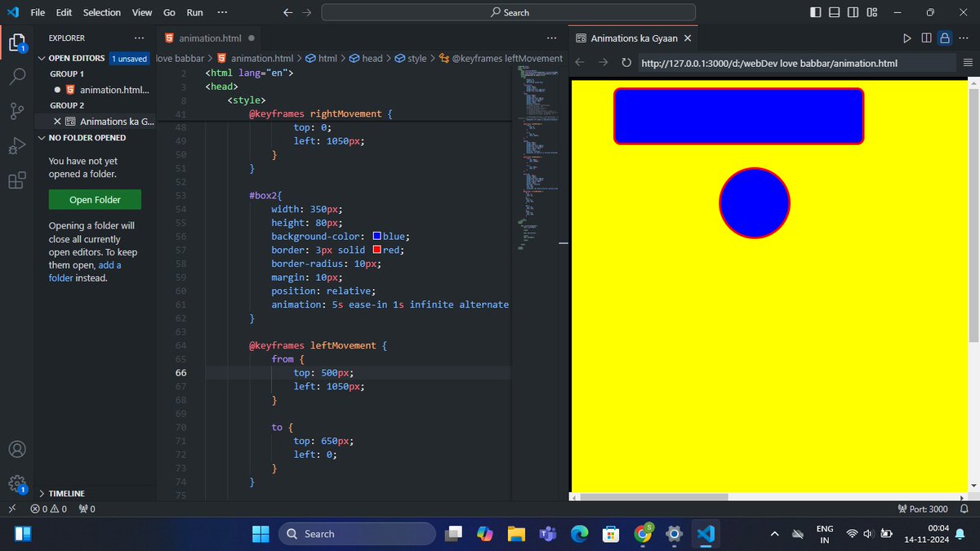Reload the preview browser page
Screen dimensions: 980x551
click(x=626, y=63)
